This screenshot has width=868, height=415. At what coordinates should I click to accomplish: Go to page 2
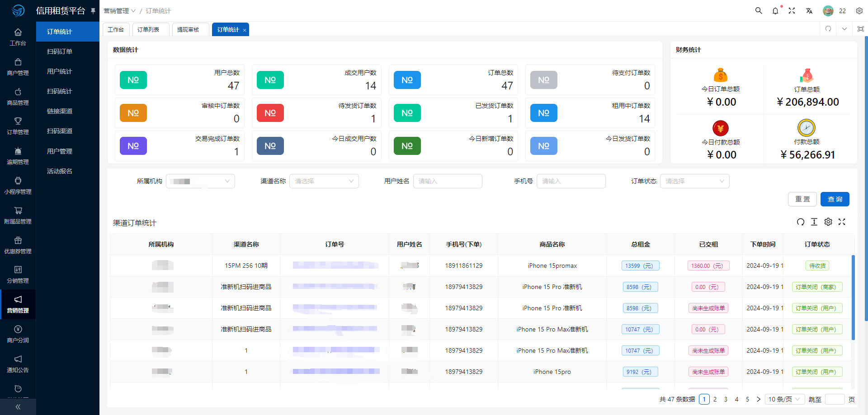715,399
